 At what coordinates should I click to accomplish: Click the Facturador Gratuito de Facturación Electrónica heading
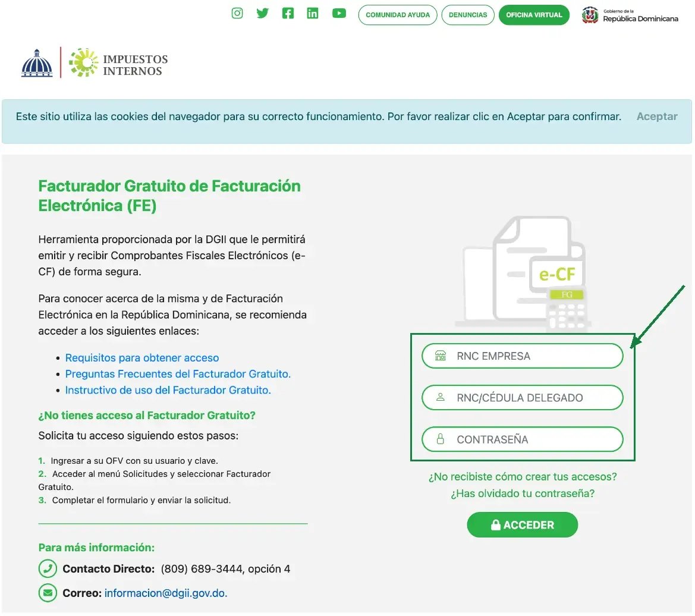tap(169, 196)
